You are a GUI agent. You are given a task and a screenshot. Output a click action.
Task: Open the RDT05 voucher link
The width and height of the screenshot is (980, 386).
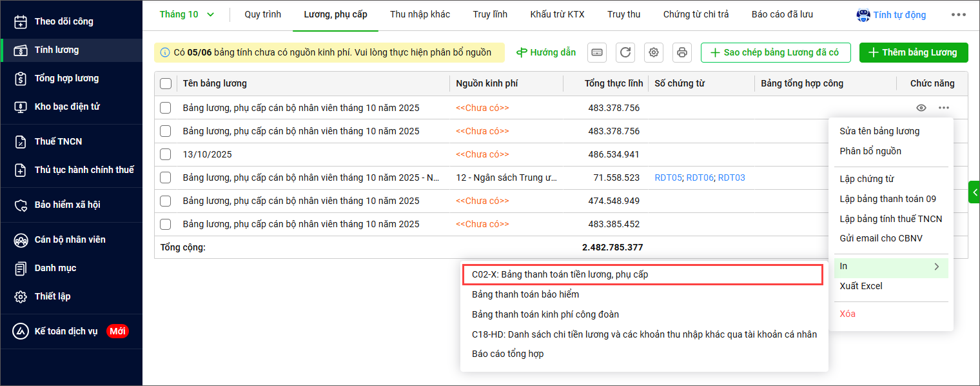click(x=668, y=178)
